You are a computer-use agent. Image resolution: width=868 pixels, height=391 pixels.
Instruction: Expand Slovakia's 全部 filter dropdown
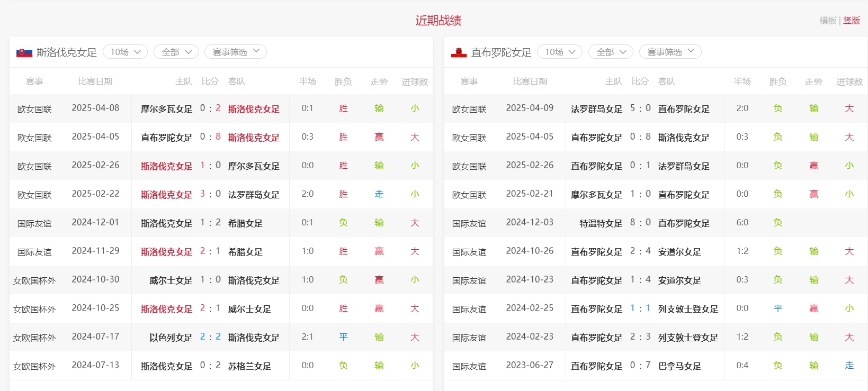click(176, 52)
